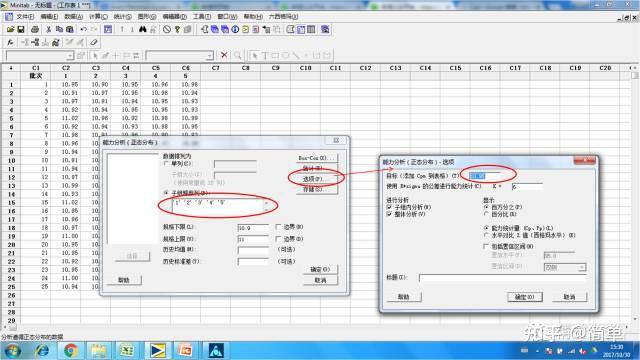This screenshot has height=360, width=640.
Task: Click the Cut scissors toolbar icon
Action: pyautogui.click(x=49, y=29)
